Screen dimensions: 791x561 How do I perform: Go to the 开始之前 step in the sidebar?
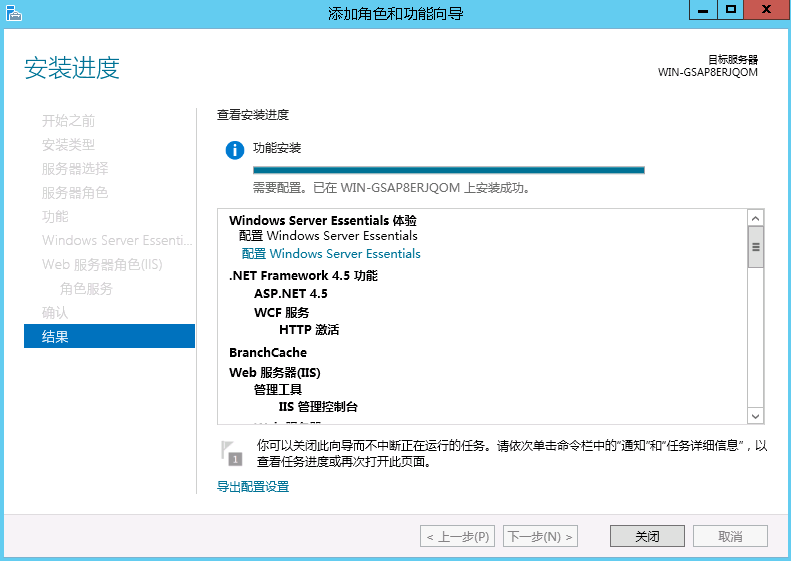point(69,121)
